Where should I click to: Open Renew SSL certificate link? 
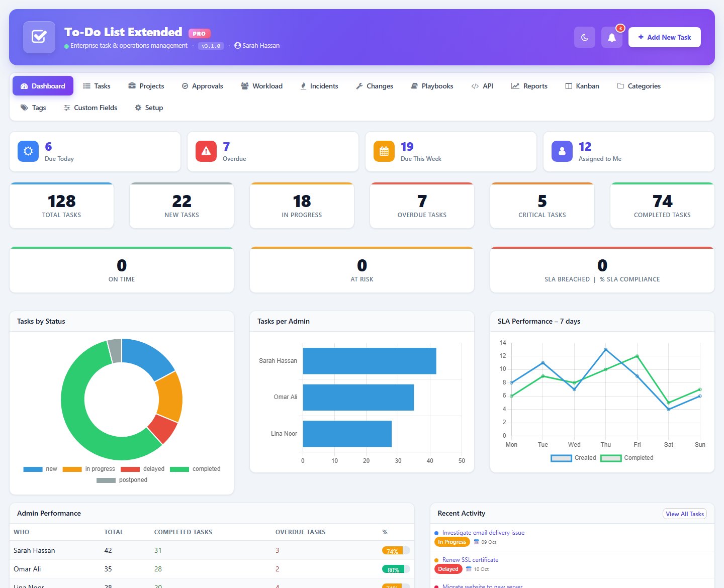pyautogui.click(x=470, y=560)
